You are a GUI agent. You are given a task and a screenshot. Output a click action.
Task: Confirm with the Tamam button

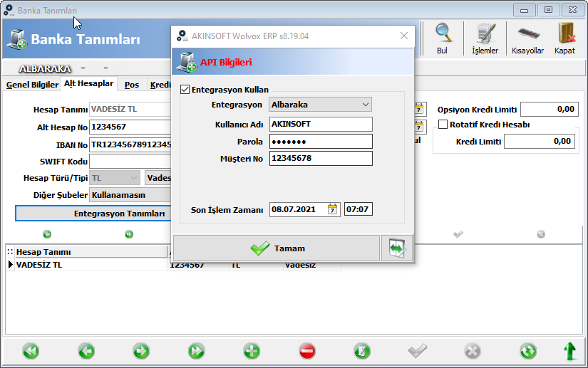coord(277,248)
